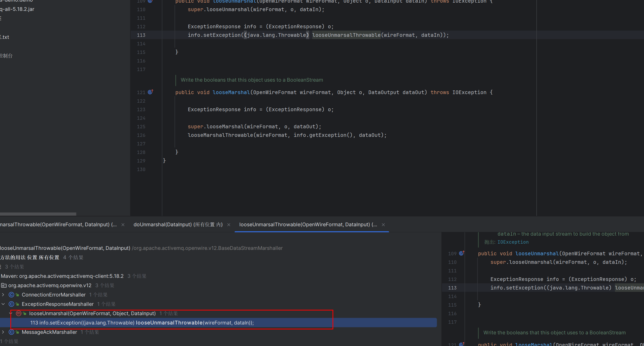Close the active looseUnmarsalThrowable usages tab
644x346 pixels.
pos(383,225)
